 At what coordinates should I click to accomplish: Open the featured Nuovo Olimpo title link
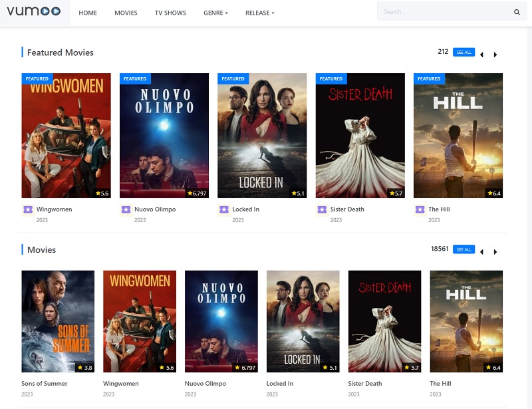pyautogui.click(x=155, y=209)
